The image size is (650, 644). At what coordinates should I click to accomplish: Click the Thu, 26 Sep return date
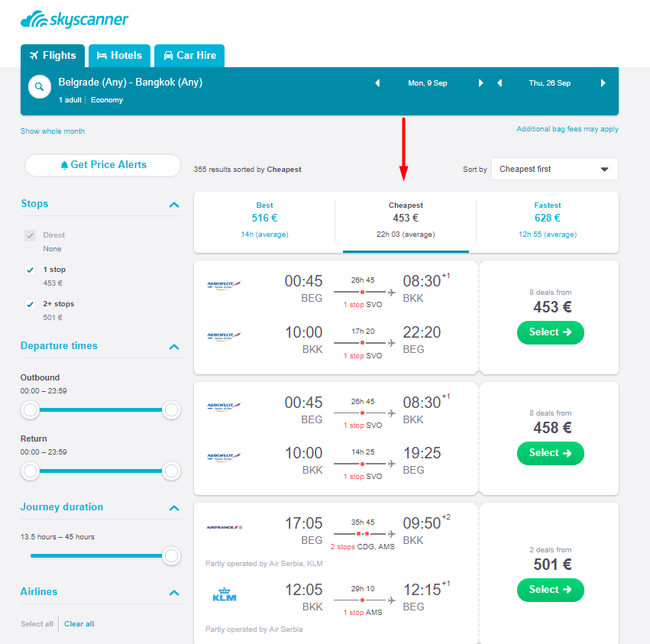coord(550,83)
